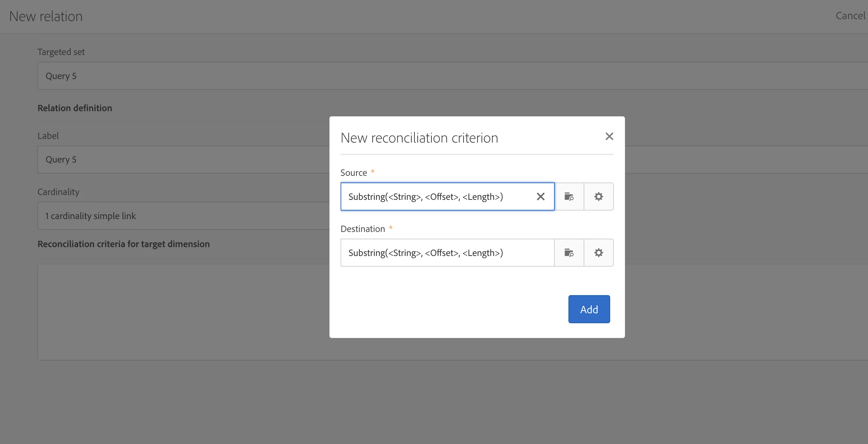Cancel the New relation screen

[x=850, y=16]
